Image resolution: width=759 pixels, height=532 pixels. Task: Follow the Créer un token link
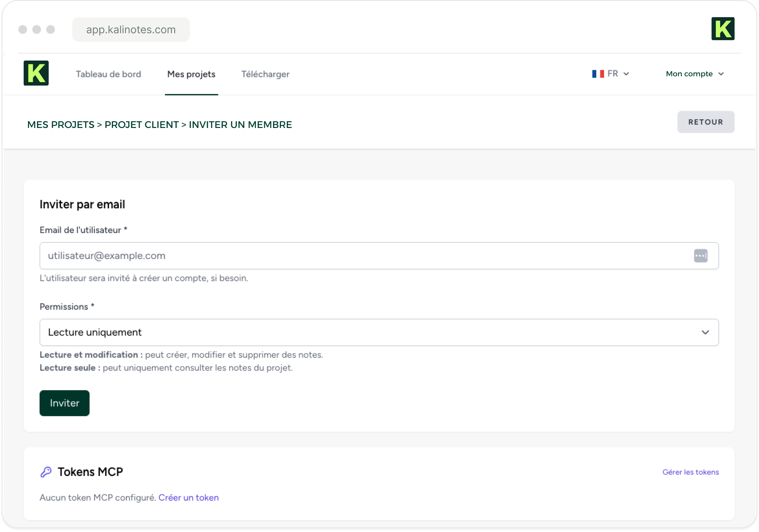click(189, 497)
